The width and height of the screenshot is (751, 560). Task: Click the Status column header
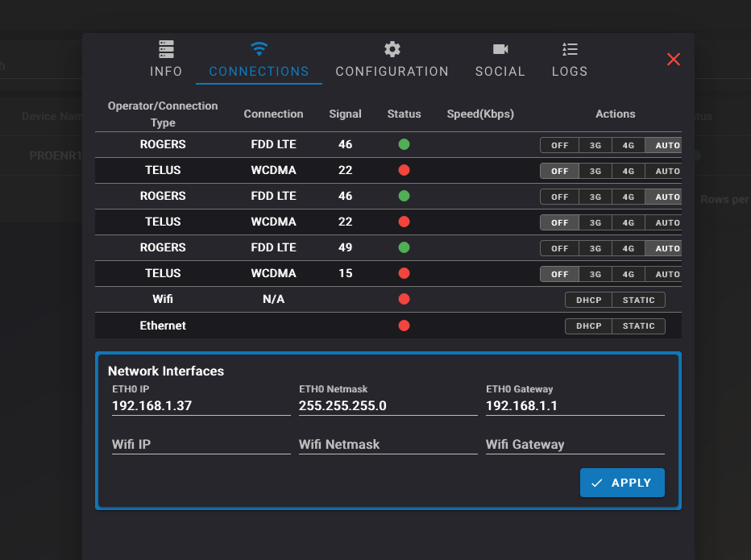[x=404, y=114]
